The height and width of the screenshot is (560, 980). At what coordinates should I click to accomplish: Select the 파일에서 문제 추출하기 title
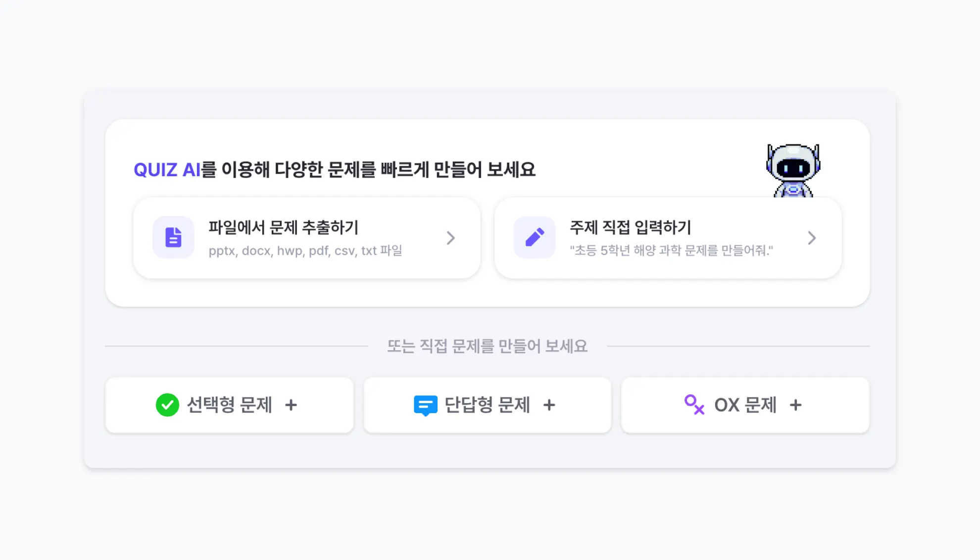click(283, 228)
